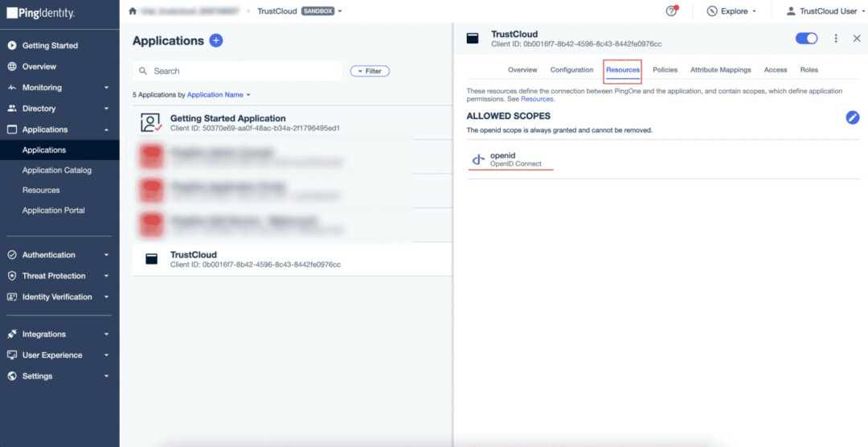Screen dimensions: 868x447
Task: Switch to the Overview tab
Action: [x=522, y=70]
